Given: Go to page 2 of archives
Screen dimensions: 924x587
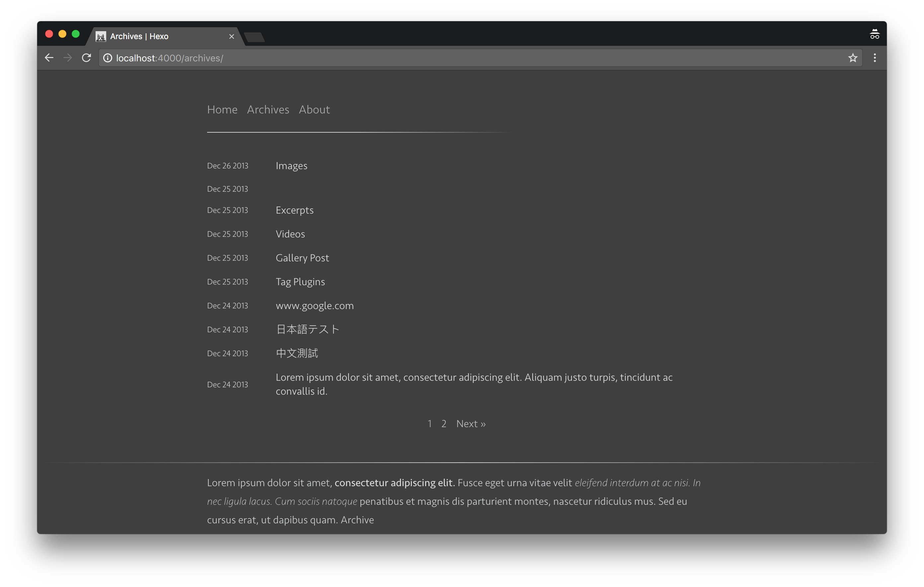Looking at the screenshot, I should point(444,424).
